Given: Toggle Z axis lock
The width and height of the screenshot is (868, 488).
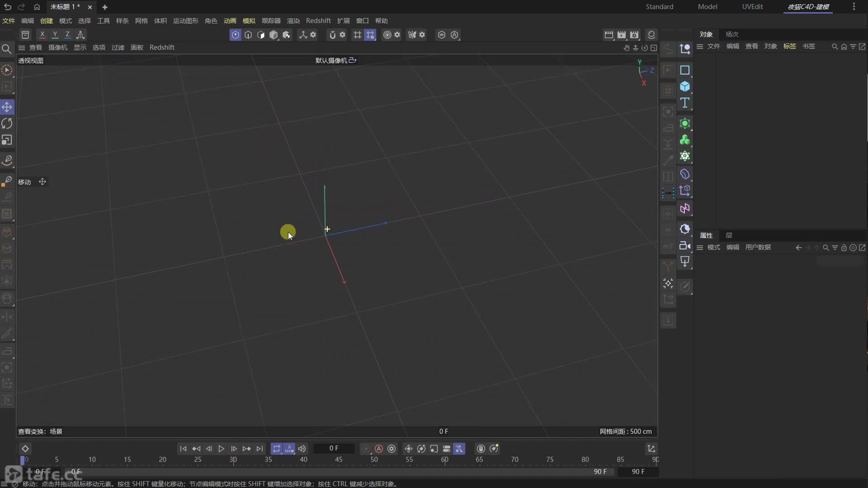Looking at the screenshot, I should point(67,35).
